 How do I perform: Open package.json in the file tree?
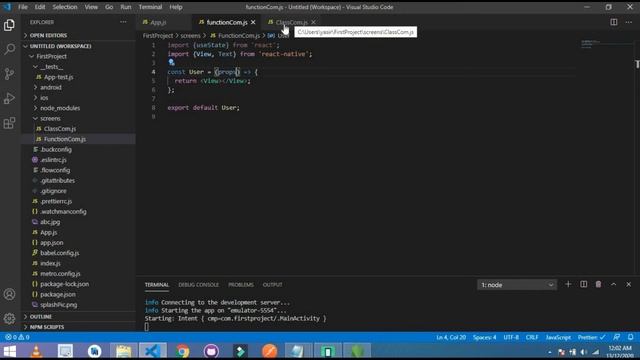click(x=58, y=294)
